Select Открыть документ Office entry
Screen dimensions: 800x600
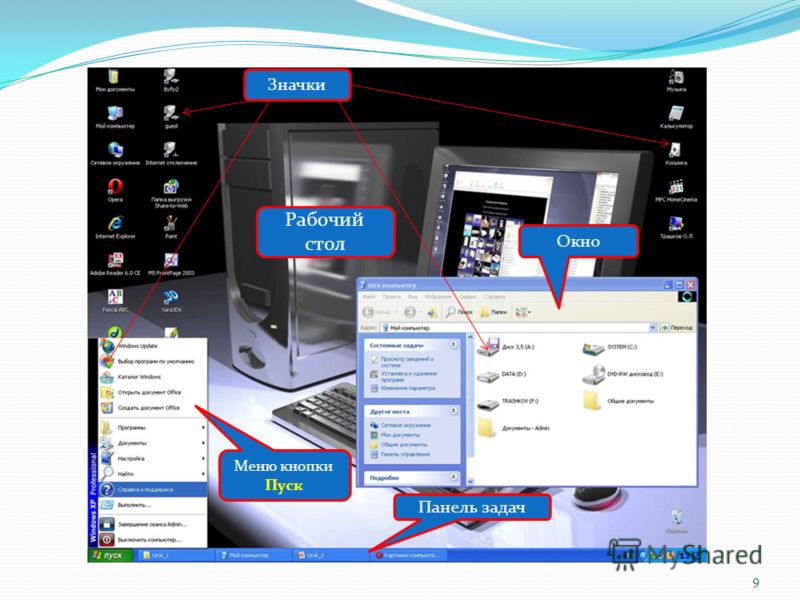pos(153,392)
